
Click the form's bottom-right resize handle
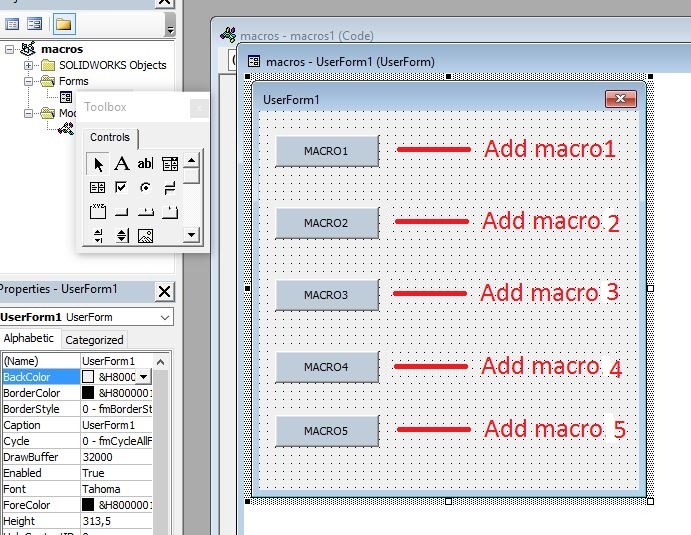point(650,501)
